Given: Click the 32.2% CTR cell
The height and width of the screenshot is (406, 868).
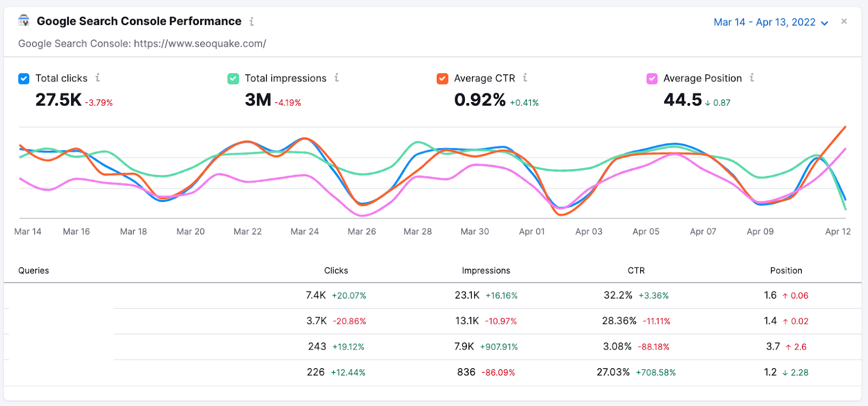Looking at the screenshot, I should pos(618,295).
